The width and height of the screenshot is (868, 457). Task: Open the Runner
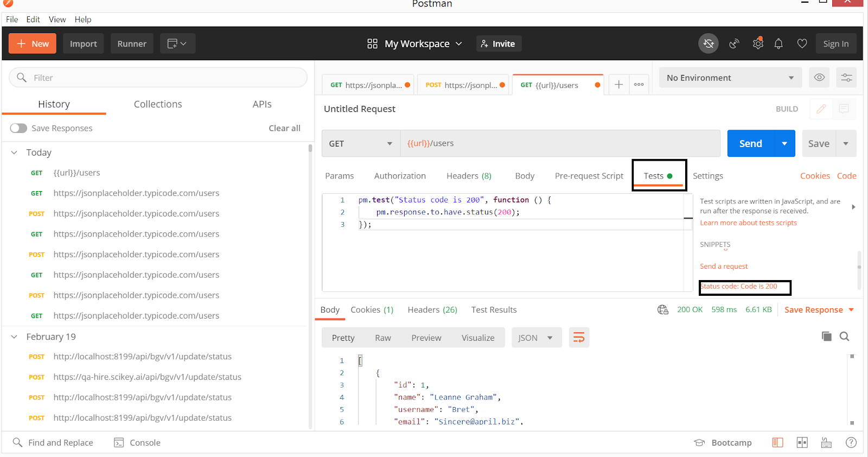pos(132,43)
